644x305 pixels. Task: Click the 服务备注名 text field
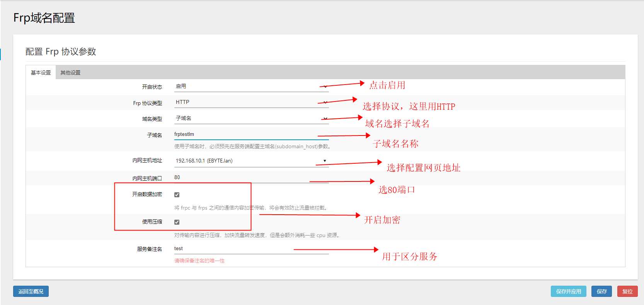point(251,249)
